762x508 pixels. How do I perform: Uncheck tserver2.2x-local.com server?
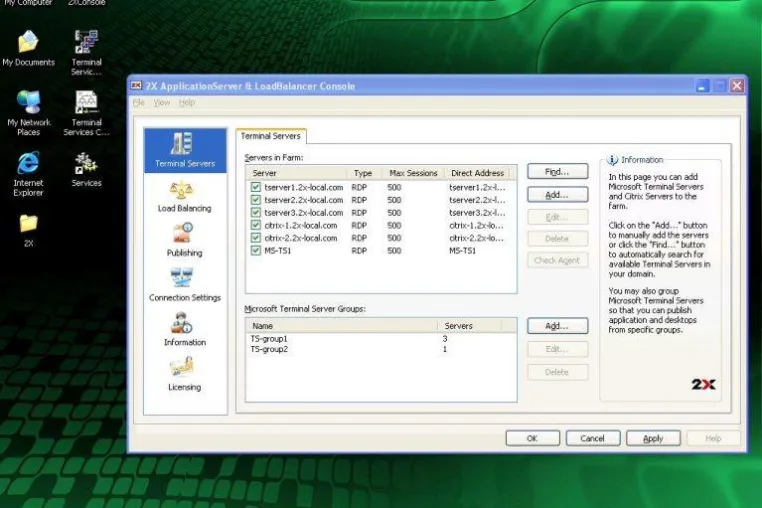click(256, 200)
